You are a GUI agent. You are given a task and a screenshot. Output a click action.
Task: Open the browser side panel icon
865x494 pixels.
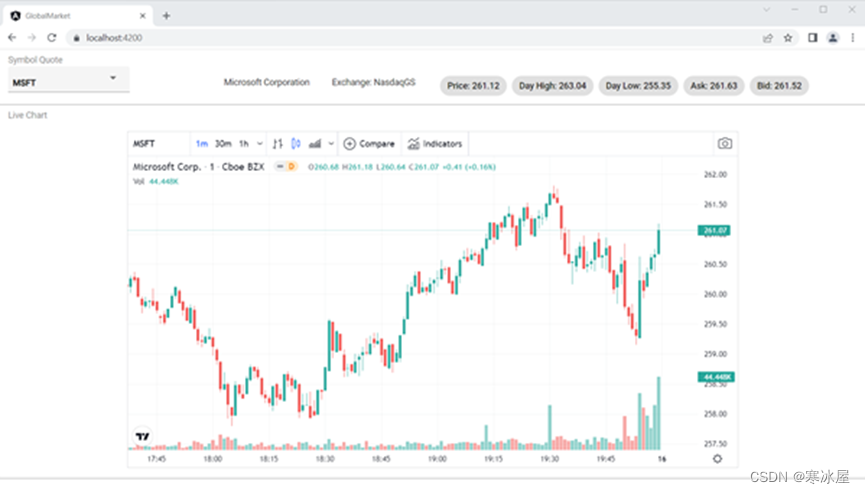pos(813,38)
